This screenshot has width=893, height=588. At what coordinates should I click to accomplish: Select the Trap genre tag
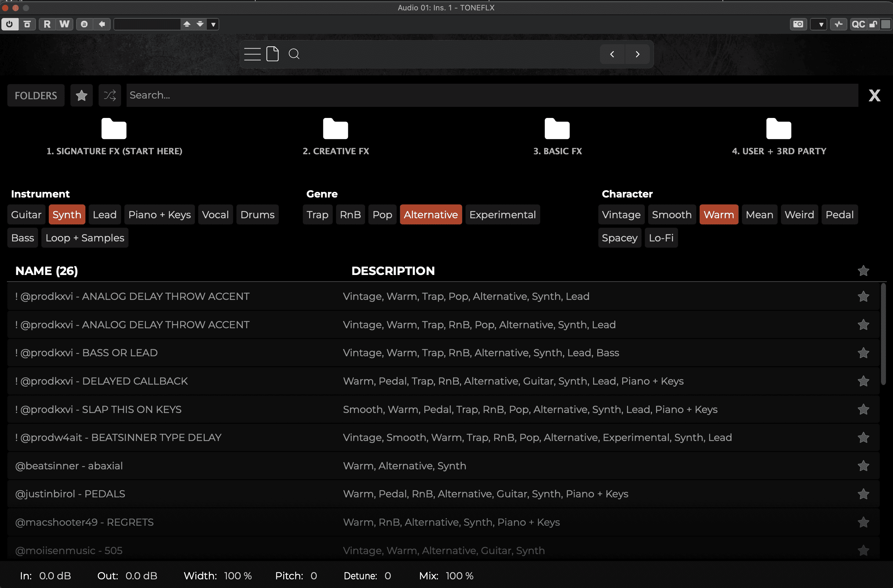[317, 215]
